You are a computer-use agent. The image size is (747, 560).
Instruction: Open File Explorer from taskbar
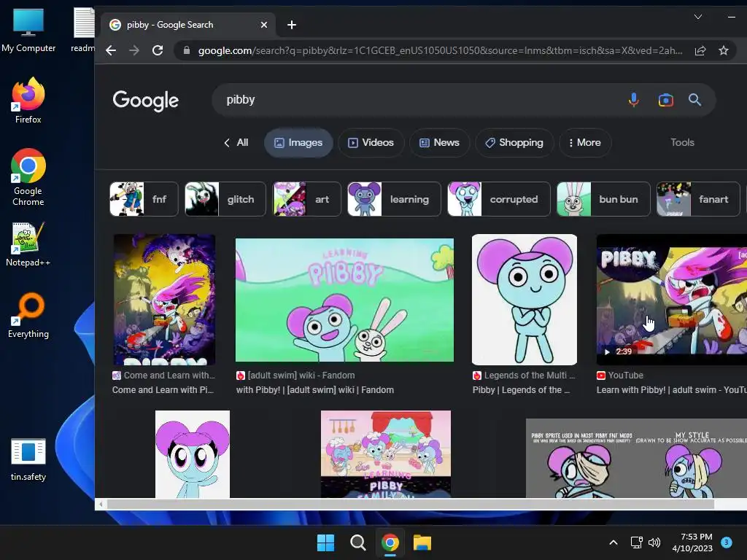(x=422, y=542)
